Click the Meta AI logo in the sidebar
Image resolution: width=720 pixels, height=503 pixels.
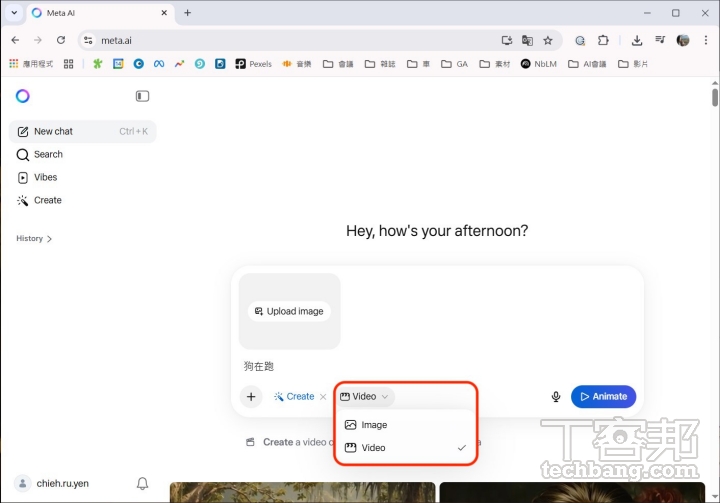click(x=22, y=96)
